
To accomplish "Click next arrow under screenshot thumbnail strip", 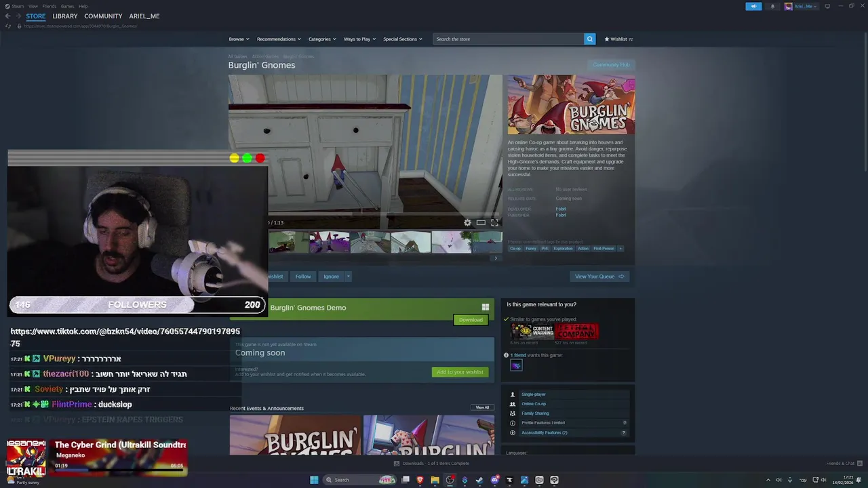I will click(496, 258).
